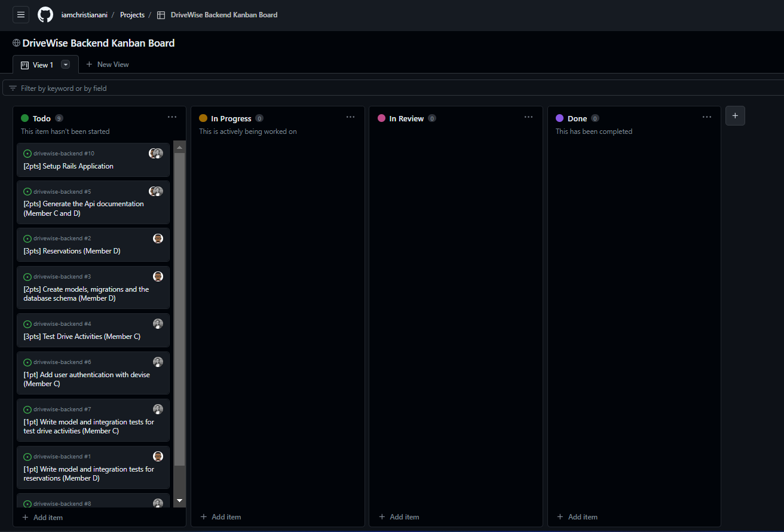Click open issue icon on card #1
Viewport: 784px width, 532px height.
pos(27,457)
